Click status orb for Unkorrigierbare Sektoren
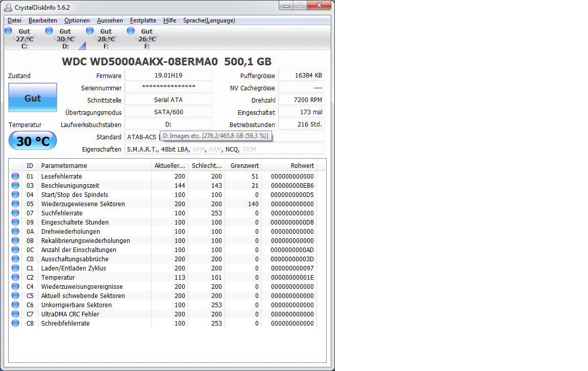The width and height of the screenshot is (588, 371). pos(15,304)
